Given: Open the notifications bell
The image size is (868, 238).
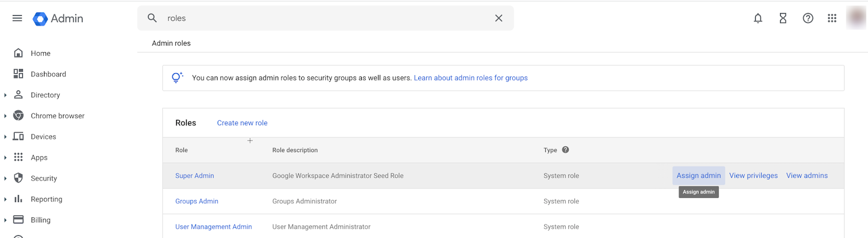Looking at the screenshot, I should tap(758, 18).
